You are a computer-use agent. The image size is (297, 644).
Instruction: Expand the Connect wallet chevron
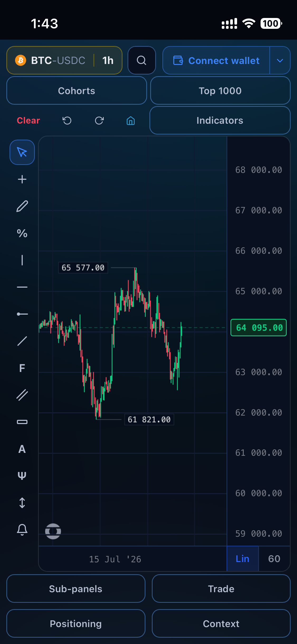(x=280, y=61)
